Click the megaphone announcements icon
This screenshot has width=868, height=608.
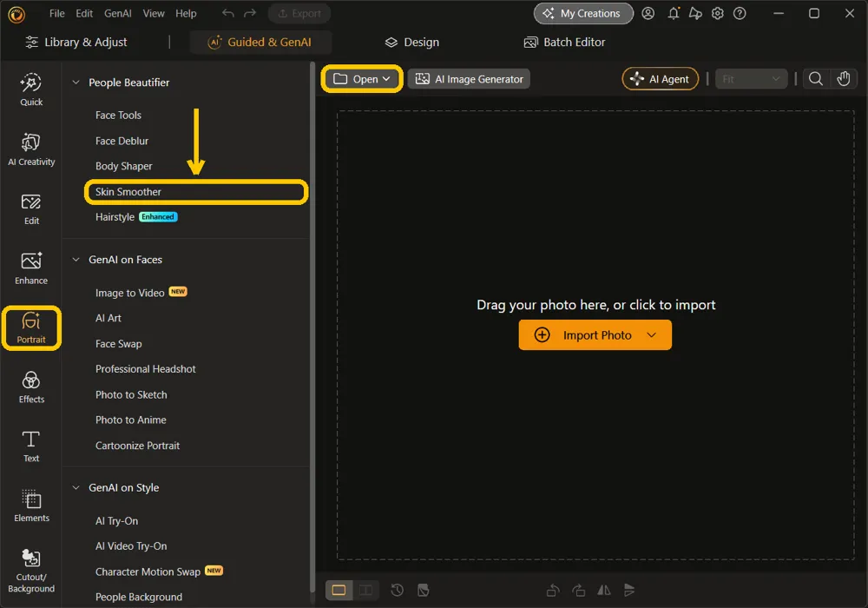pyautogui.click(x=695, y=13)
